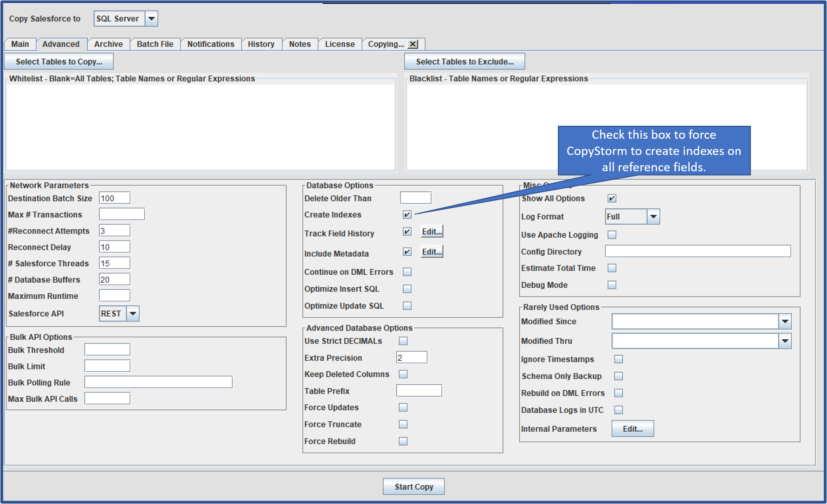827x504 pixels.
Task: Switch to the History tab
Action: [261, 44]
